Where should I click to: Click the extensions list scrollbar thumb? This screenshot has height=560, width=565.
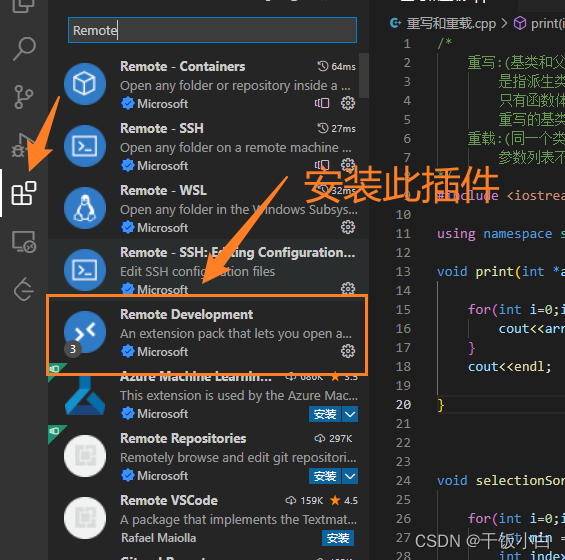tap(364, 75)
